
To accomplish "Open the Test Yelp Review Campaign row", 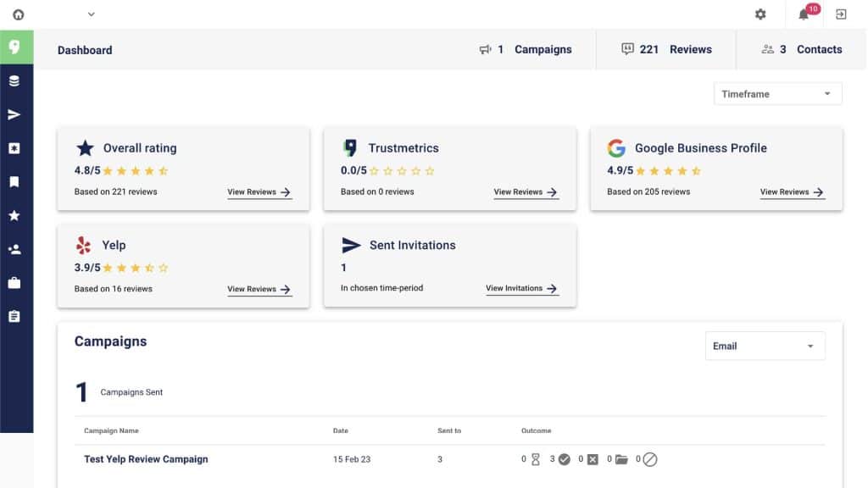I will [449, 459].
